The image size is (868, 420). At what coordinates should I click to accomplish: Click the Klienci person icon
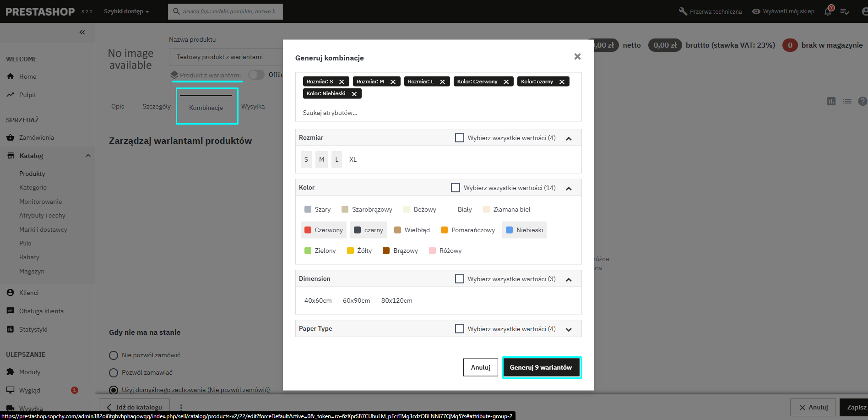point(10,293)
